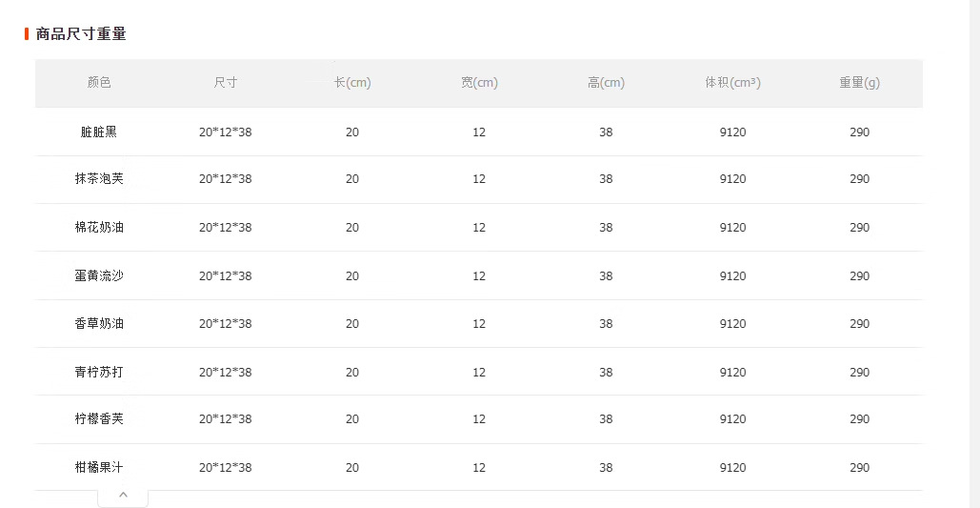Viewport: 980px width, 508px height.
Task: Select the 柠檬香芙 color row
Action: click(x=99, y=419)
